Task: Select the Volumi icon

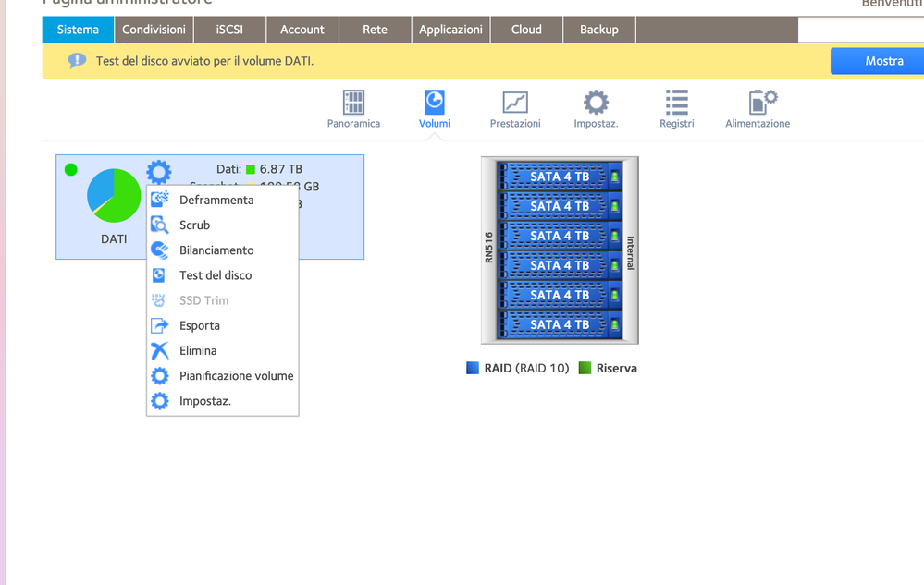Action: point(434,103)
